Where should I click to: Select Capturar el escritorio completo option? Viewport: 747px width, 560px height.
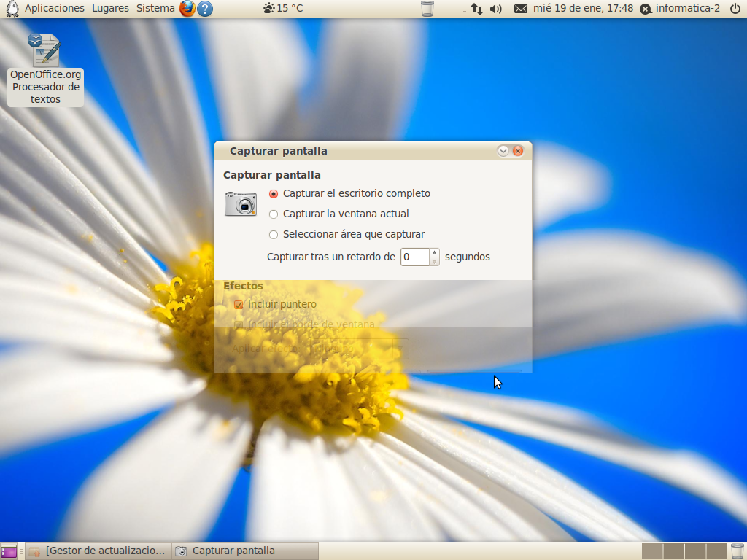(x=274, y=194)
